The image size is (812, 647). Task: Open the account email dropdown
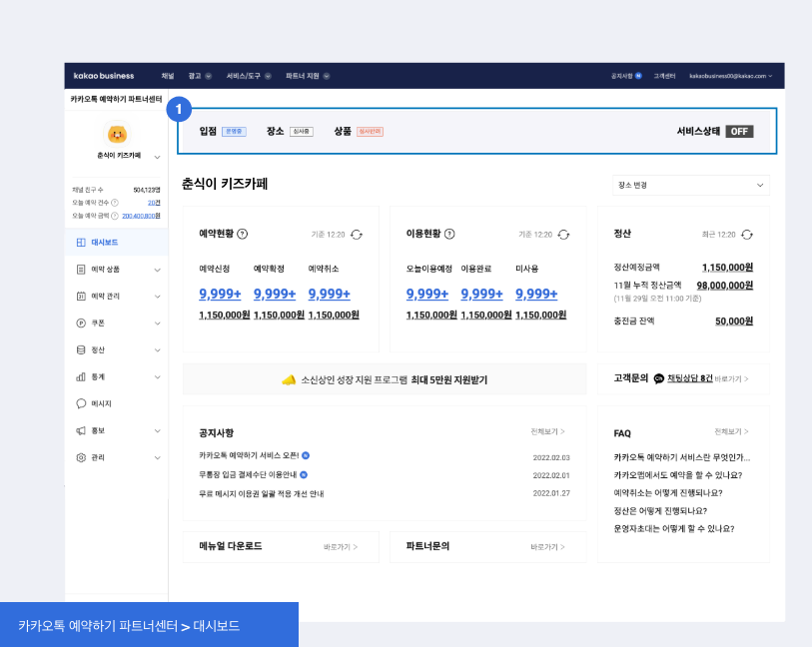pos(731,76)
